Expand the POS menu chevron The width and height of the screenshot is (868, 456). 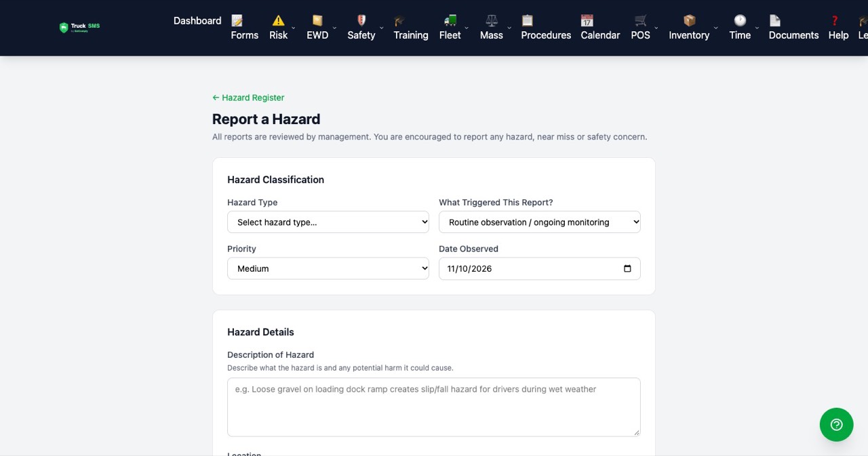[x=656, y=28]
